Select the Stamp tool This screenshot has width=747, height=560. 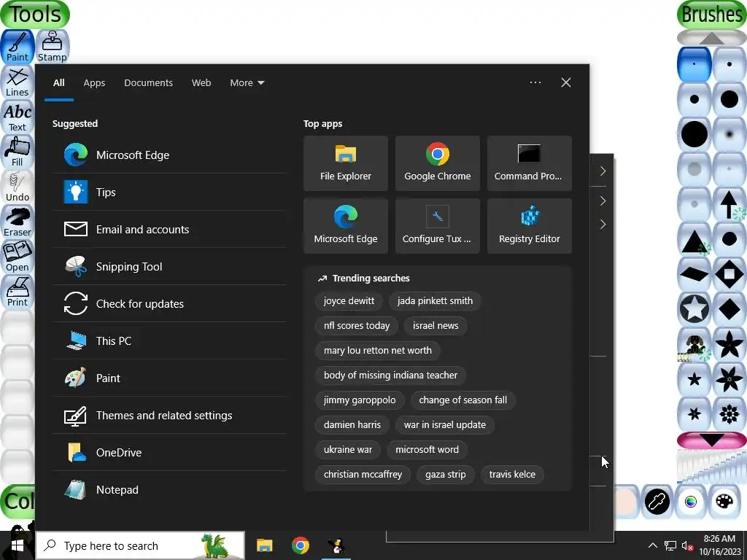pos(52,47)
